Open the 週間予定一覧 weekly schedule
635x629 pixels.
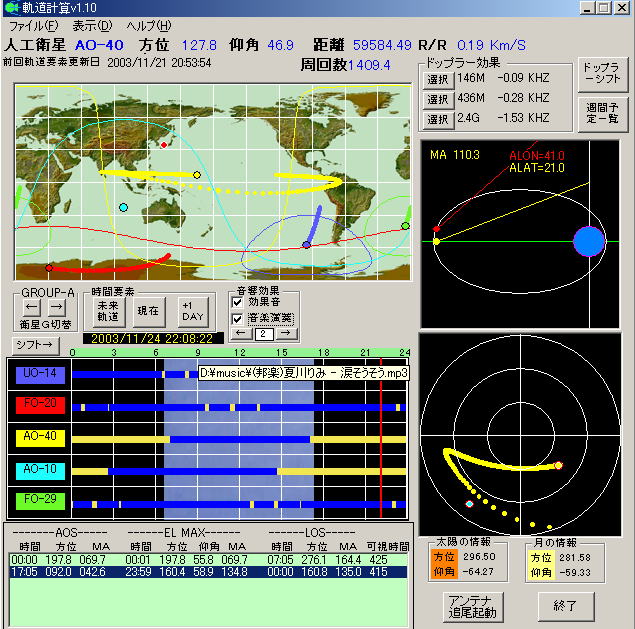tap(603, 110)
